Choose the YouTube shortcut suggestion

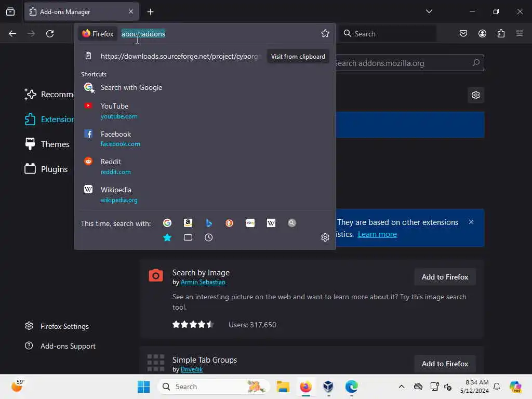(205, 111)
